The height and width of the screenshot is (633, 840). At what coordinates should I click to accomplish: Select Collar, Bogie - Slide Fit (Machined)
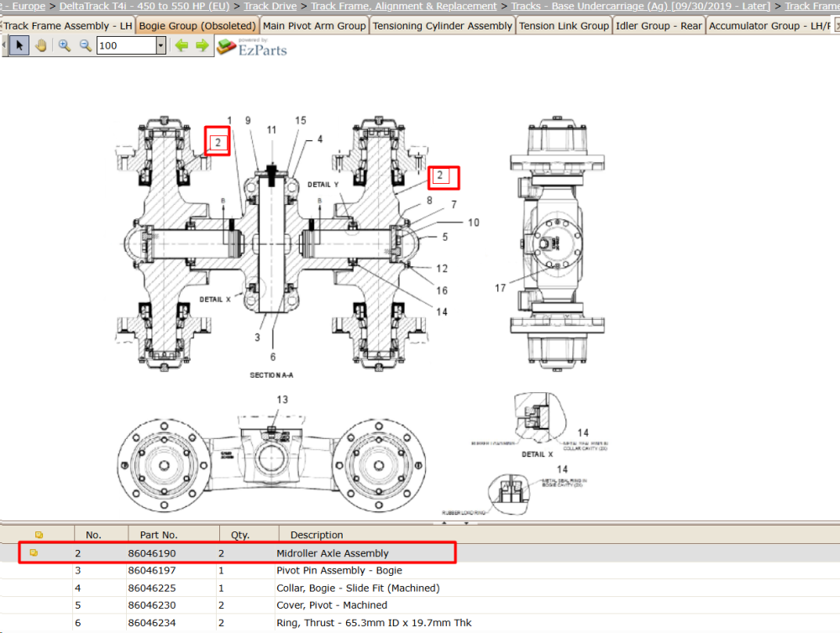(358, 588)
